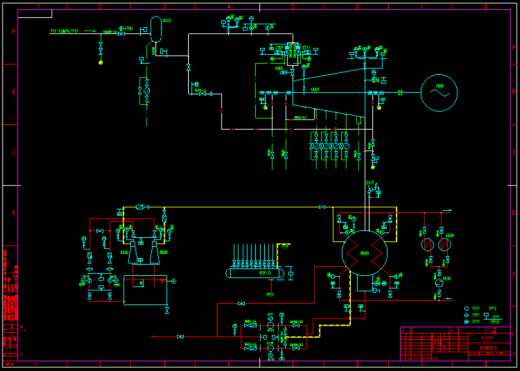Click the top legend circle symbol at bottom right
Image resolution: width=520 pixels, height=371 pixels.
[x=466, y=309]
